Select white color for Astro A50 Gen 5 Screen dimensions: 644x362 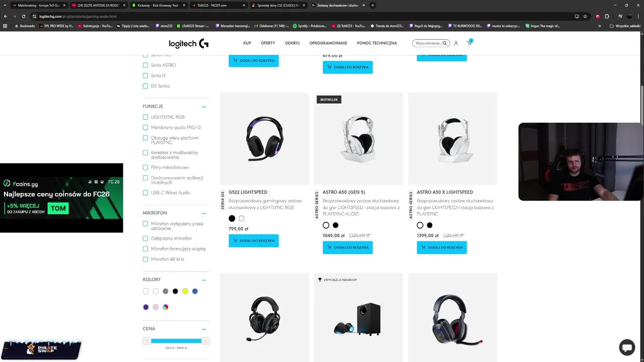pos(326,225)
